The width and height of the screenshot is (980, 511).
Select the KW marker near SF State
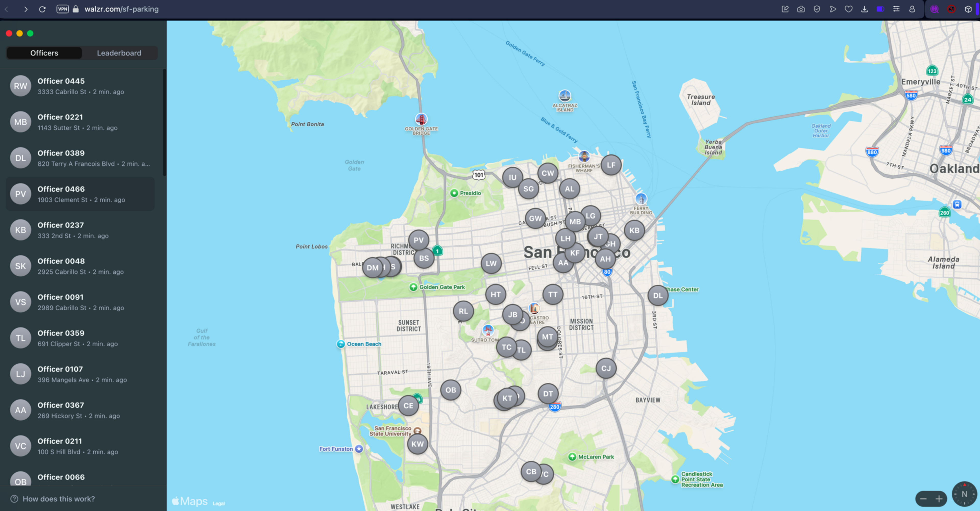[x=417, y=444]
